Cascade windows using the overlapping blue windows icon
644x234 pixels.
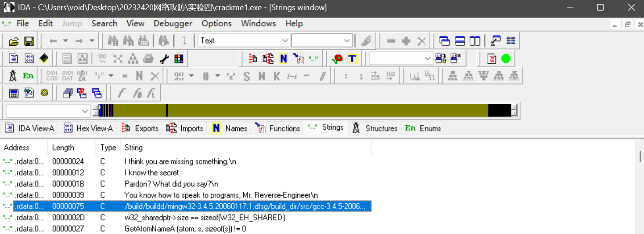[445, 41]
